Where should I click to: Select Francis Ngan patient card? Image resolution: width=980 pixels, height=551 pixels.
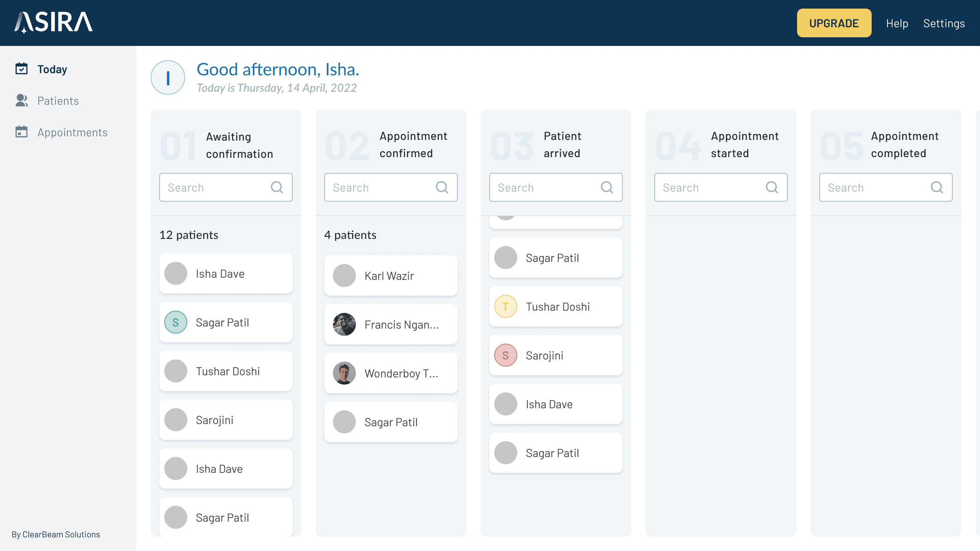click(x=391, y=325)
